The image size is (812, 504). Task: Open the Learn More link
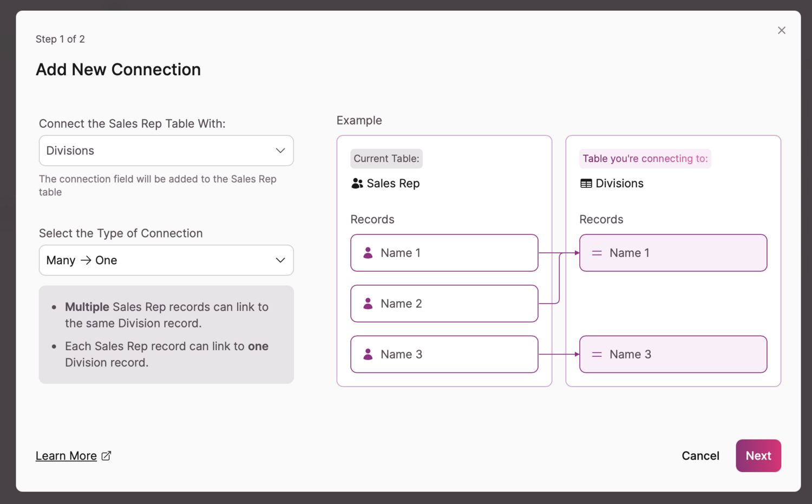point(66,456)
